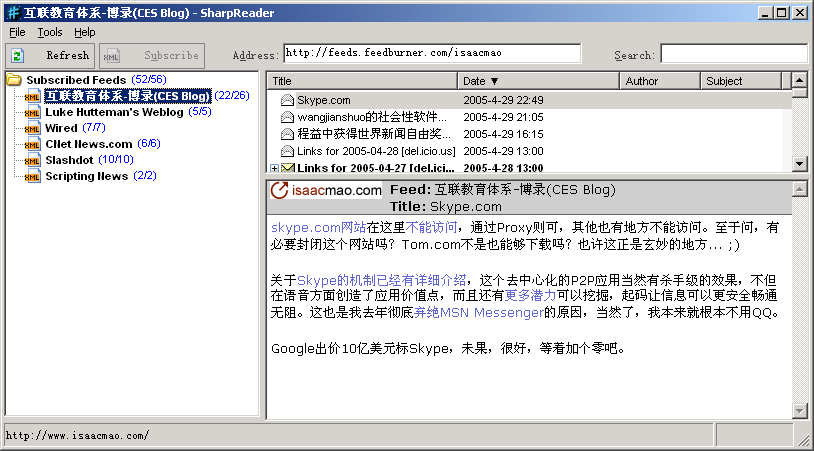
Task: Select the Subscribed Feeds root node
Action: point(76,80)
